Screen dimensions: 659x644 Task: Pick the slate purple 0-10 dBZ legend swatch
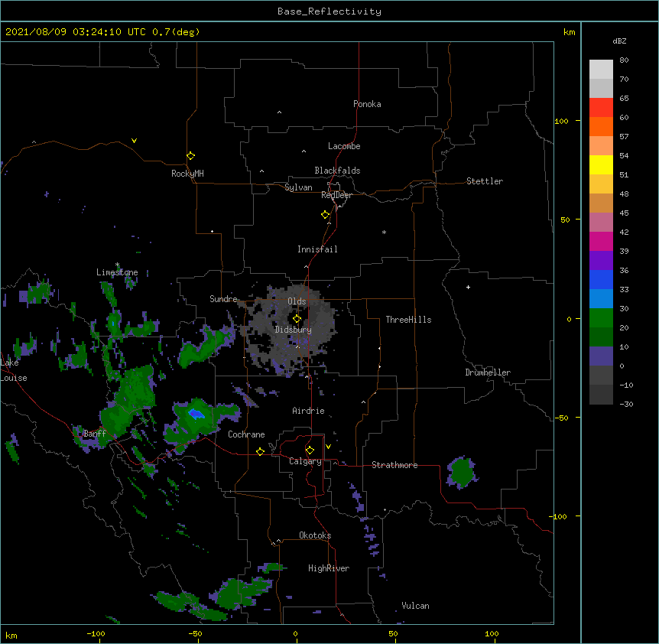[x=601, y=356]
